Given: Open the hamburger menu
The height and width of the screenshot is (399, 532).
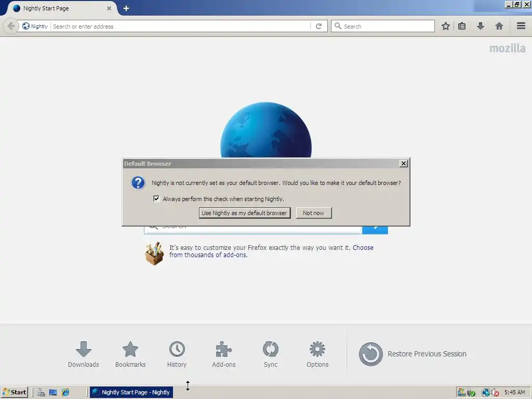Looking at the screenshot, I should 521,26.
